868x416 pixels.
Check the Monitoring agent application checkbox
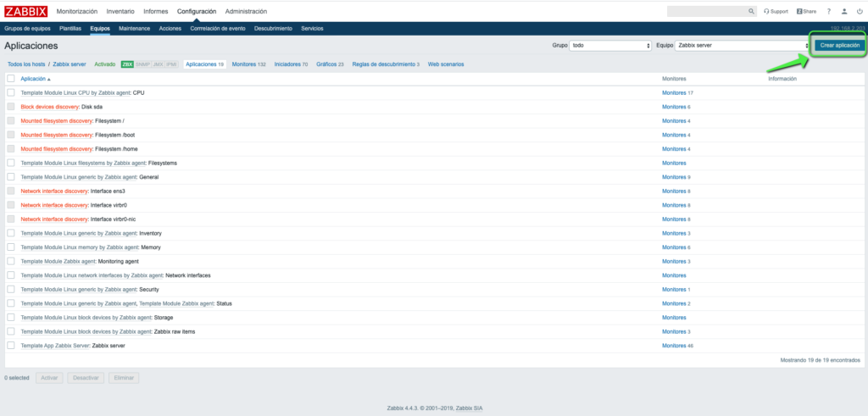click(11, 261)
